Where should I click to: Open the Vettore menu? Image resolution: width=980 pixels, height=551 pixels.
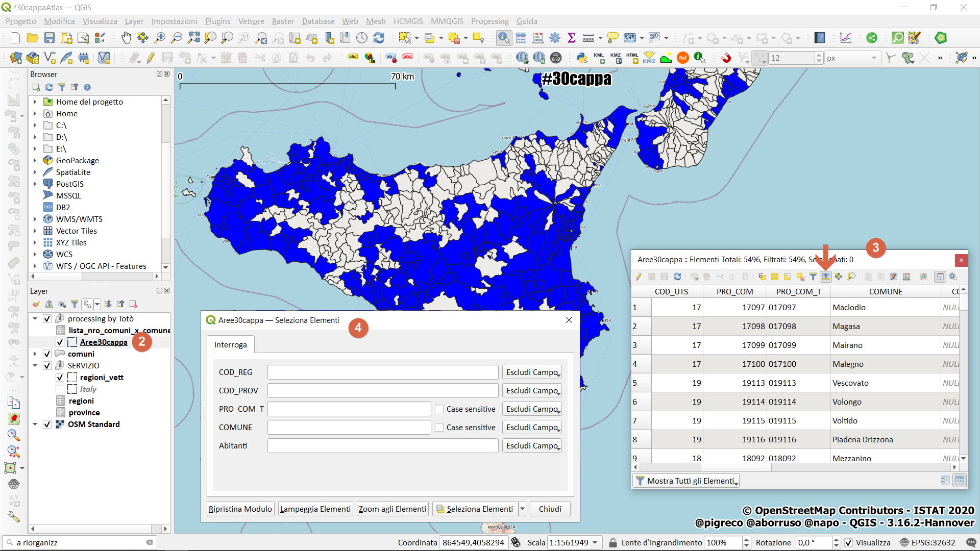[x=251, y=21]
